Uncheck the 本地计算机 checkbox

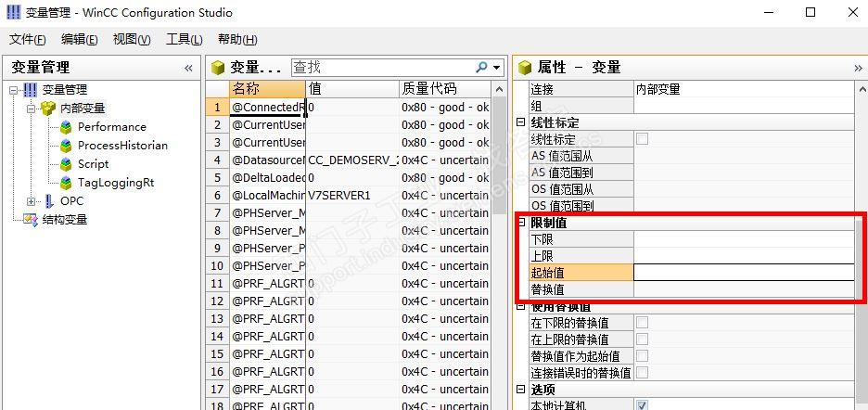(642, 405)
